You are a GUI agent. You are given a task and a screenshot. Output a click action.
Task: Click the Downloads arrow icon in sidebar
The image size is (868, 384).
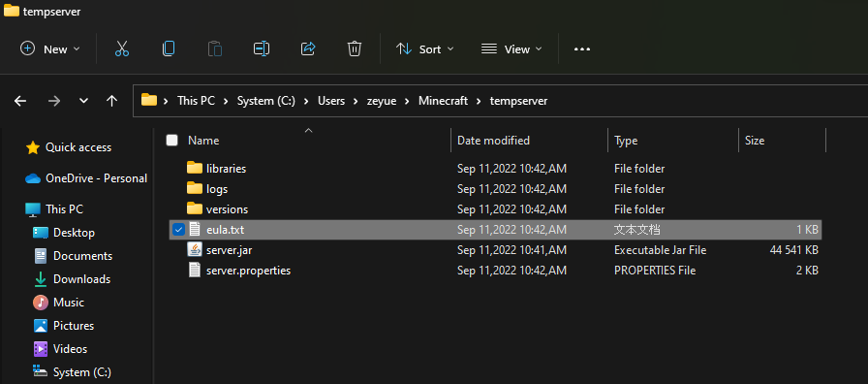point(41,279)
